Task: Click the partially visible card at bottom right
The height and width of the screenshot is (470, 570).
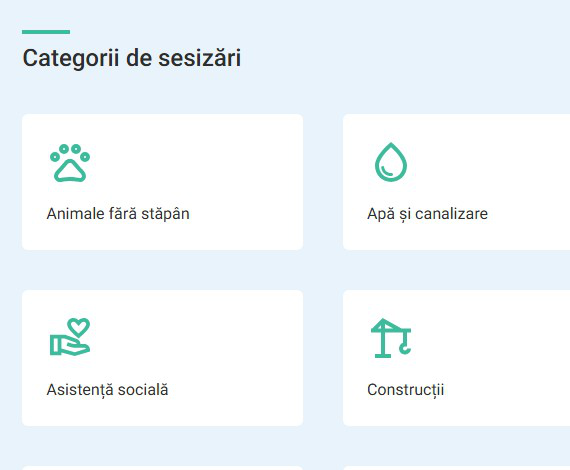Action: click(457, 468)
